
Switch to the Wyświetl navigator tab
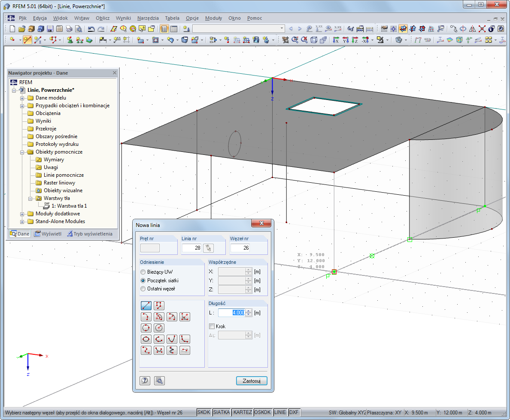(48, 234)
